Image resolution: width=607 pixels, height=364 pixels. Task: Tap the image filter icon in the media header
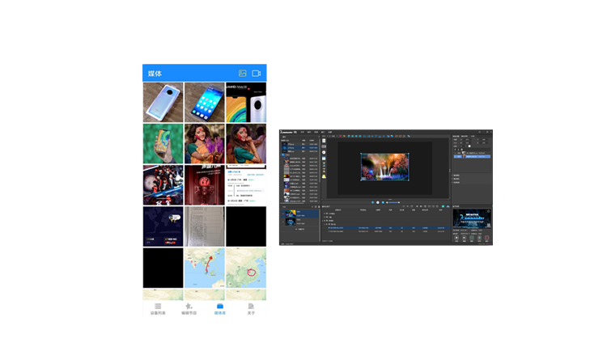coord(242,74)
